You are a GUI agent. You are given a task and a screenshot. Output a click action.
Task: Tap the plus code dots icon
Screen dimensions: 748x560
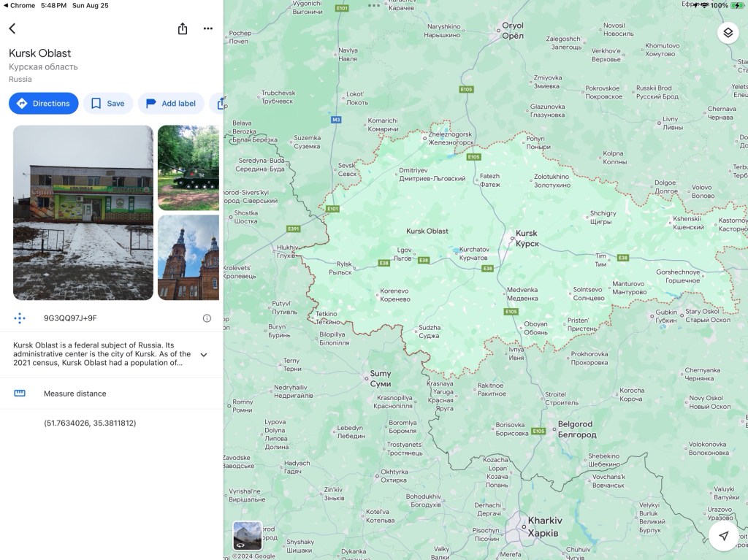pyautogui.click(x=20, y=318)
